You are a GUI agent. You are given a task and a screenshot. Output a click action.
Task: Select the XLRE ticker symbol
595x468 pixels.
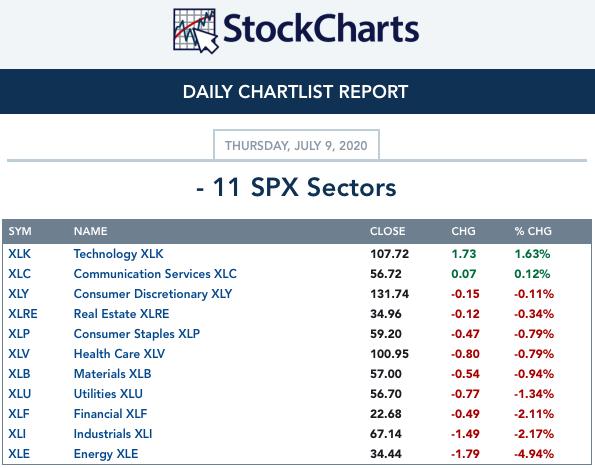pos(23,314)
